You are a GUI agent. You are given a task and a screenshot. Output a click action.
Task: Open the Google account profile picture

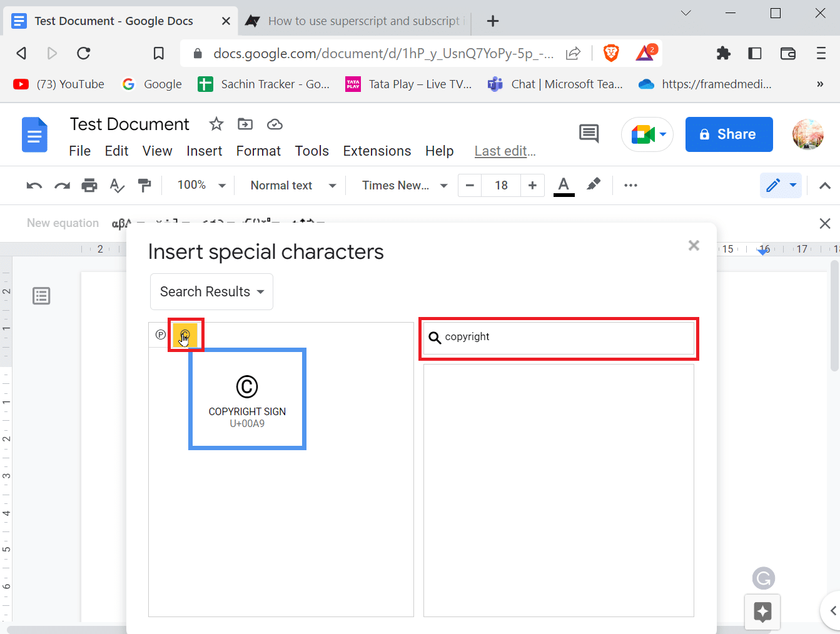807,134
